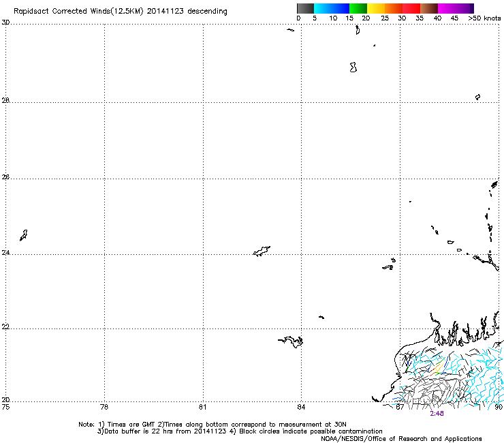Click longitude axis label "78"
504x443 pixels.
(x=104, y=407)
